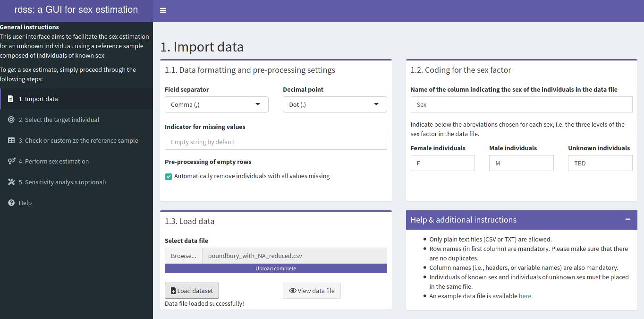Click the table icon for reference sample step
Viewport: 644px width, 319px height.
[11, 140]
